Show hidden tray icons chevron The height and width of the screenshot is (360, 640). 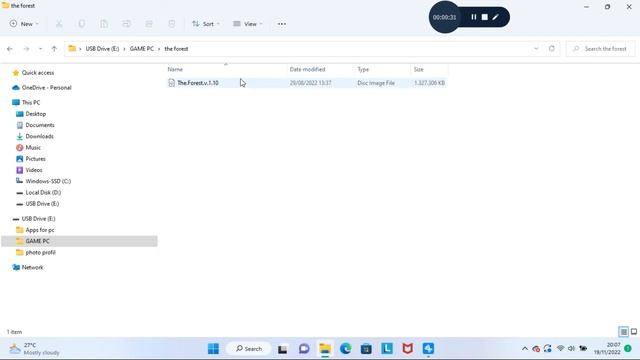(525, 349)
